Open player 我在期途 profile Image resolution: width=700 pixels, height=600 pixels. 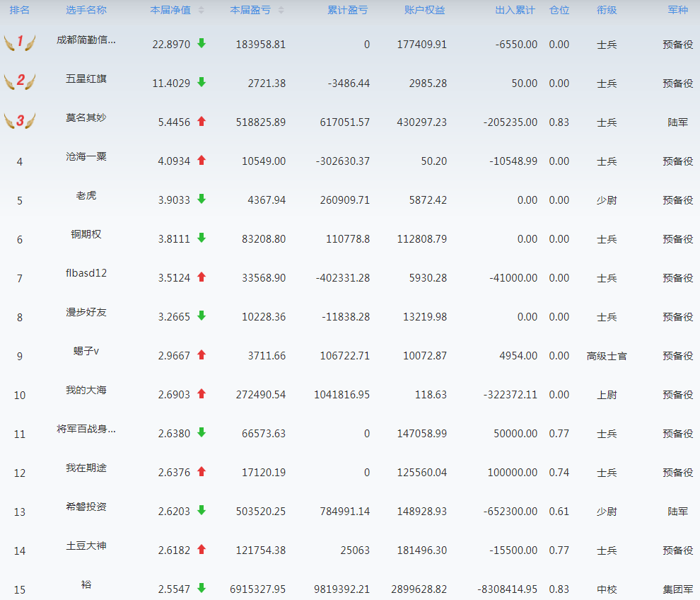[x=86, y=468]
